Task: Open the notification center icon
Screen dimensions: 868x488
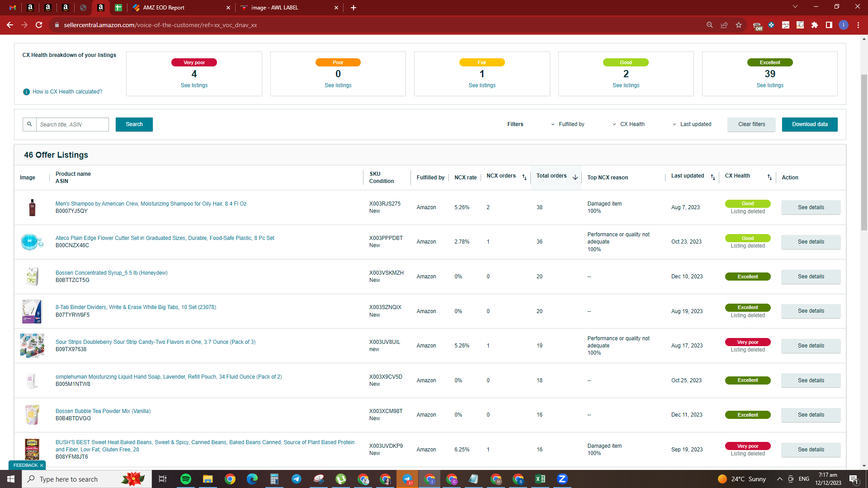Action: tap(854, 479)
